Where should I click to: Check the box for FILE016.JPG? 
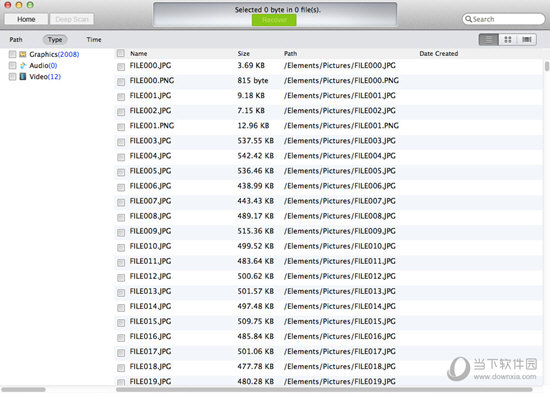pos(121,338)
